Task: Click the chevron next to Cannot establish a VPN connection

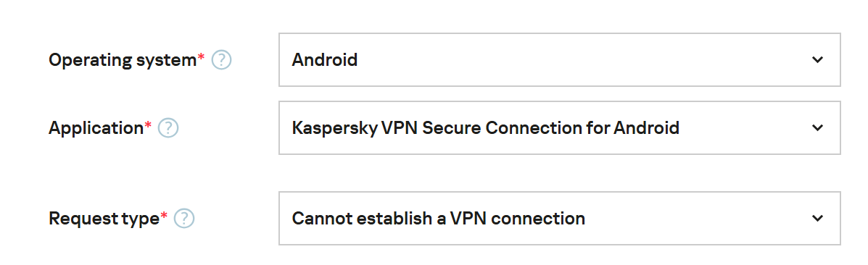Action: pos(817,219)
